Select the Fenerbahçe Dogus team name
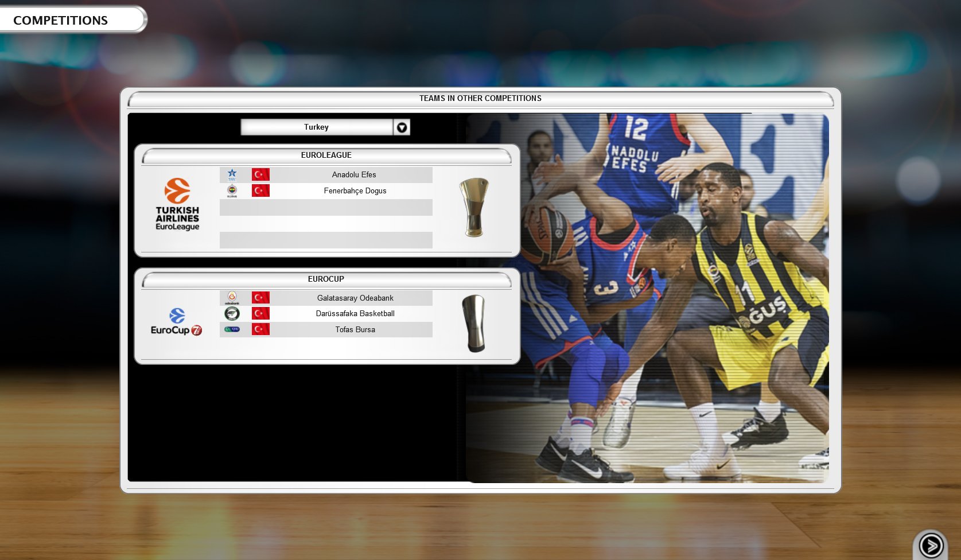 355,190
